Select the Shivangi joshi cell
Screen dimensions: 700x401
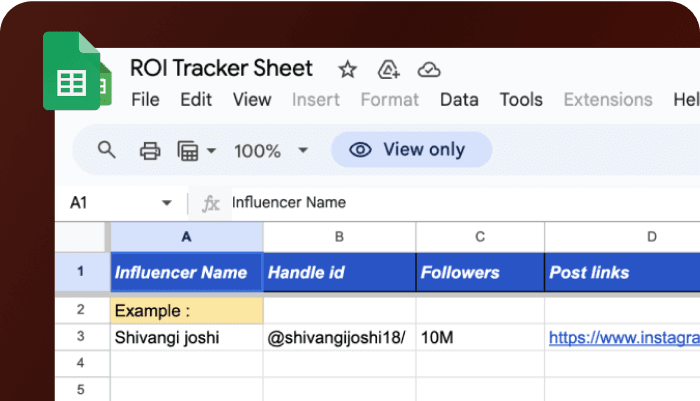tap(187, 337)
